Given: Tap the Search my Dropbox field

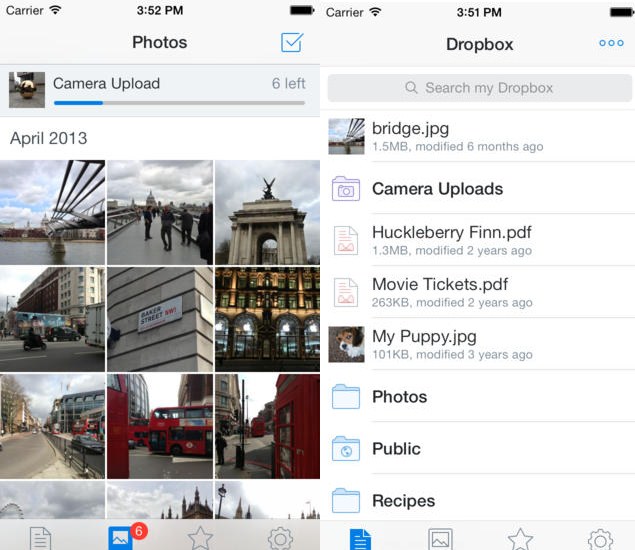Looking at the screenshot, I should (479, 88).
